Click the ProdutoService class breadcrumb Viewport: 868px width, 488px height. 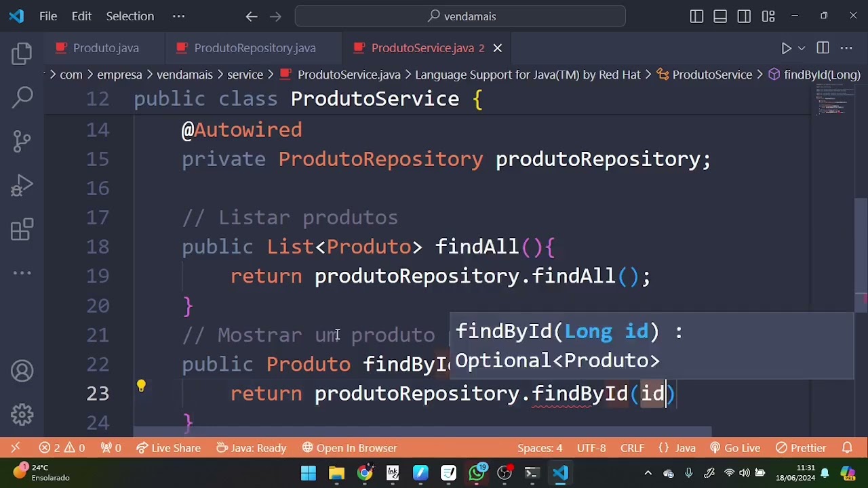(x=705, y=75)
